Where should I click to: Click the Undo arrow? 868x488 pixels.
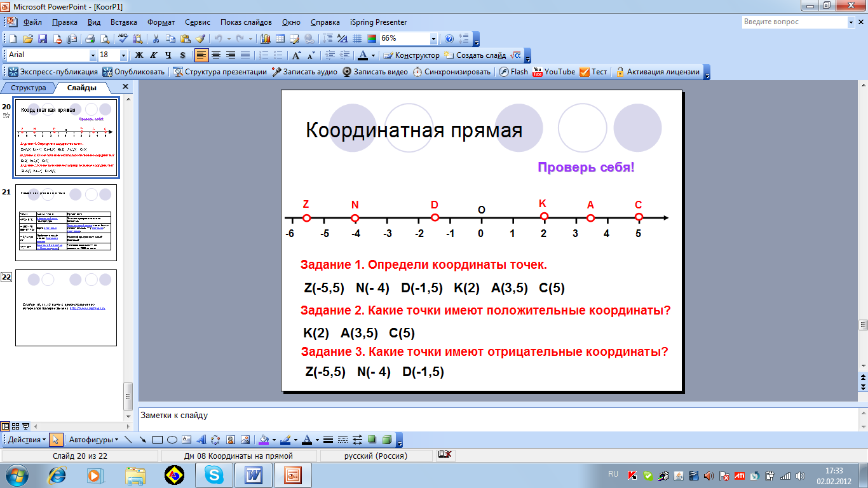[219, 39]
